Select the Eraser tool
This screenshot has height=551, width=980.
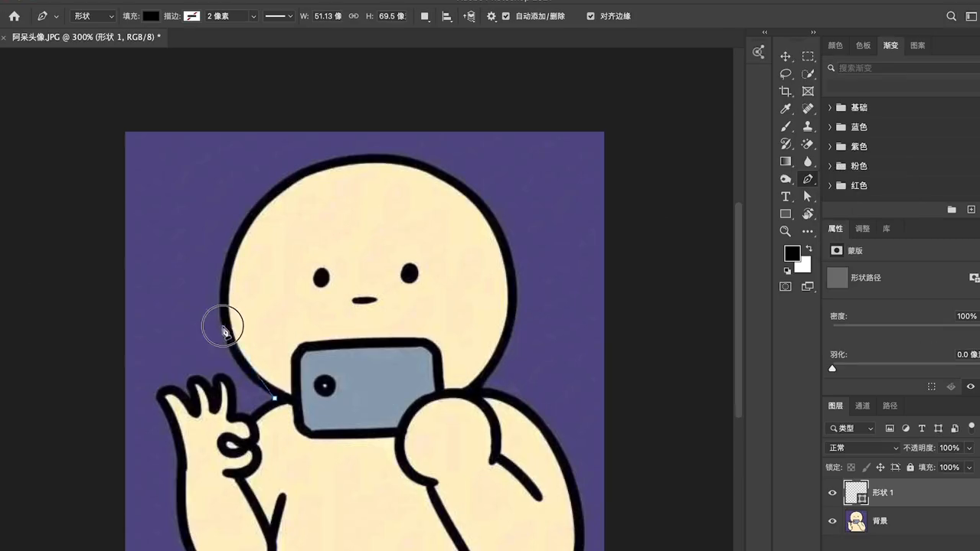click(808, 144)
